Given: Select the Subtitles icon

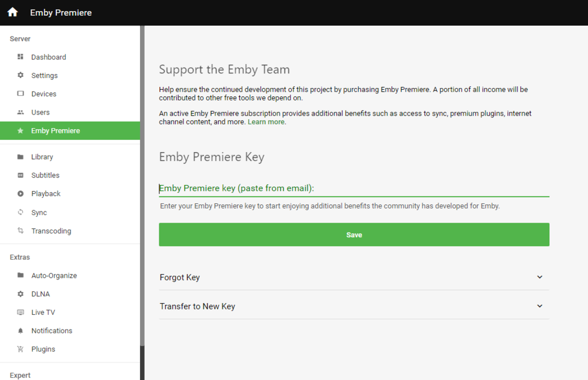Looking at the screenshot, I should (21, 175).
